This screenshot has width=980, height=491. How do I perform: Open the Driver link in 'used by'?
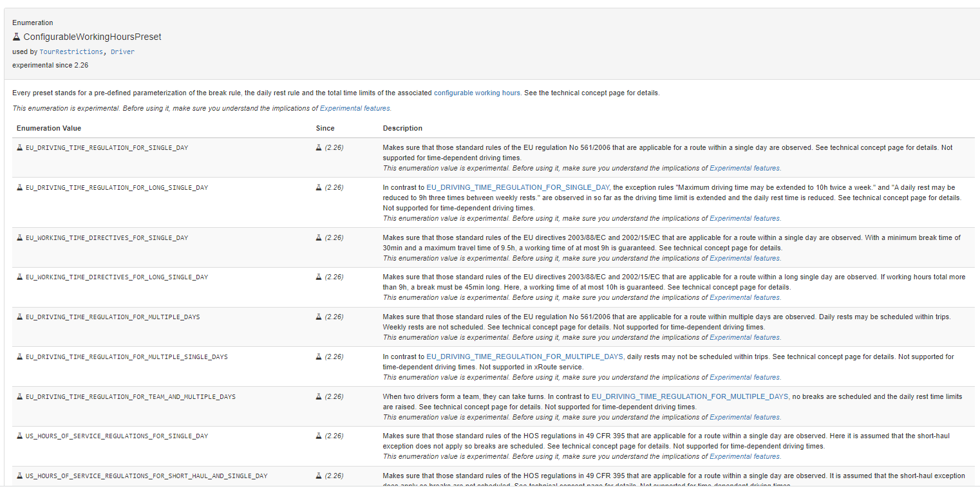coord(122,51)
